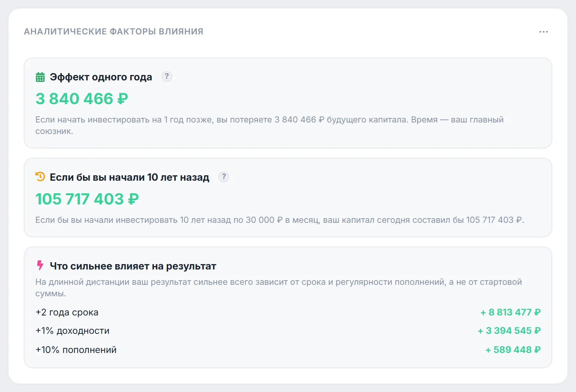This screenshot has height=392, width=576.
Task: Click the description starting Если начать инвестировать
Action: [x=270, y=125]
